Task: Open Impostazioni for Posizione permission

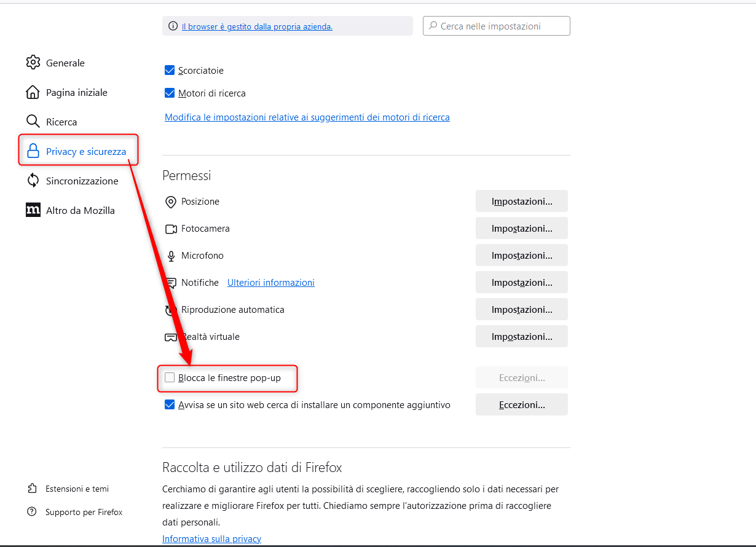Action: click(x=521, y=202)
